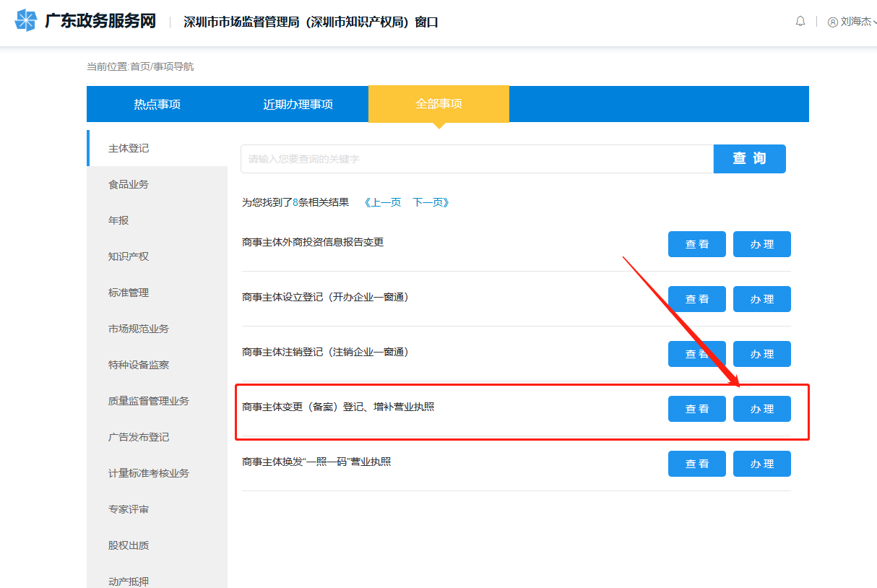Click 查看 for 商事主体设立登记
This screenshot has width=877, height=588.
coord(696,299)
